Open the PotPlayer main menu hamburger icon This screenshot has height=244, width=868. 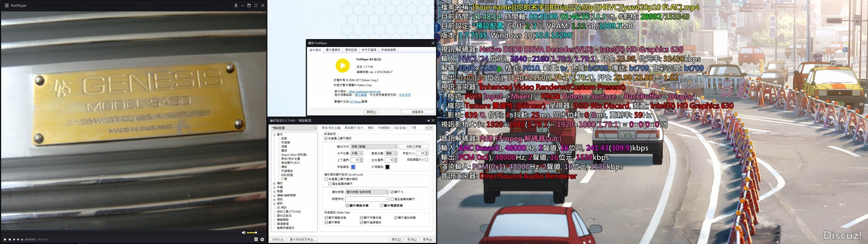tap(6, 5)
